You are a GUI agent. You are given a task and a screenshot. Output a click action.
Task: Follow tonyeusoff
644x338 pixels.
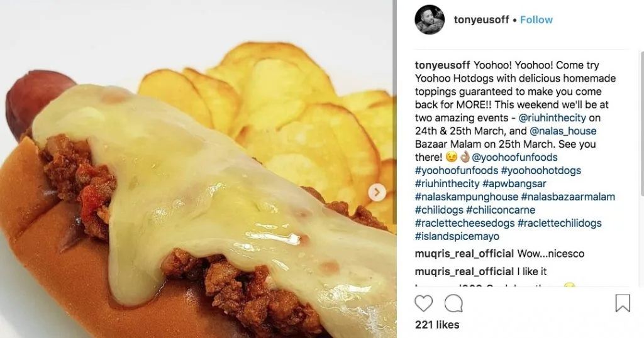click(536, 19)
